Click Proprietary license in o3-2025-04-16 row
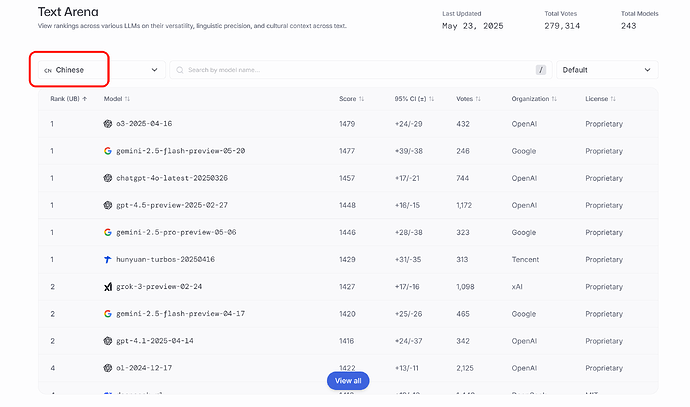The image size is (690, 407). (x=604, y=124)
